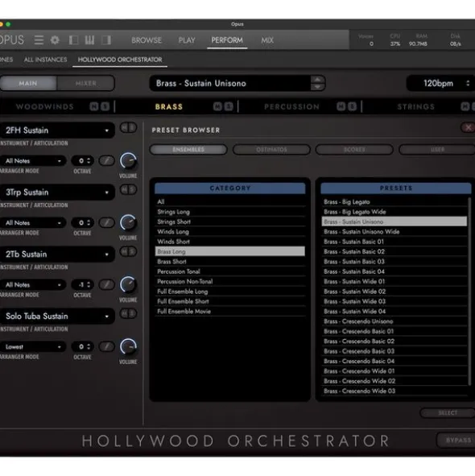Image resolution: width=475 pixels, height=476 pixels.
Task: Toggle mute/solo for 2Tb Sustain slot
Action: point(128,251)
